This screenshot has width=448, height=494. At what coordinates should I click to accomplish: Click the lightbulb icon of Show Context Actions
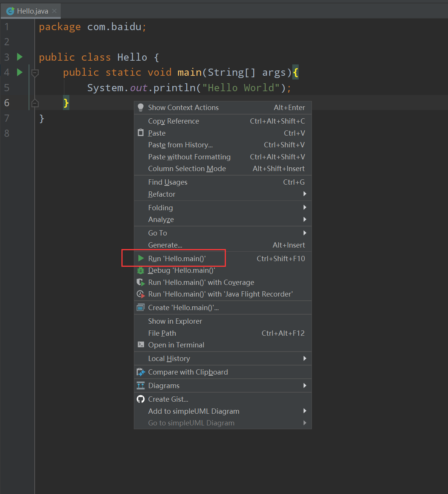pos(141,107)
